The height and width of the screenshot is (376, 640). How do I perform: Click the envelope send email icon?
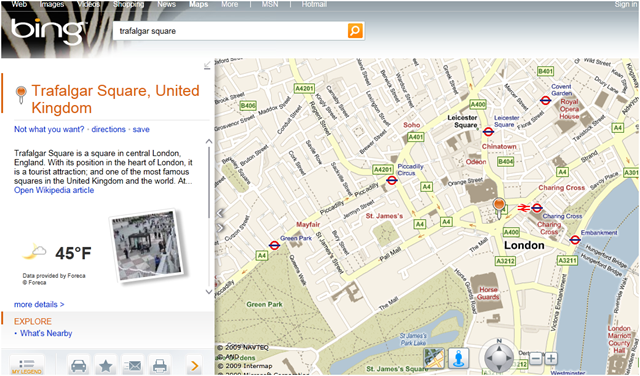tap(133, 365)
